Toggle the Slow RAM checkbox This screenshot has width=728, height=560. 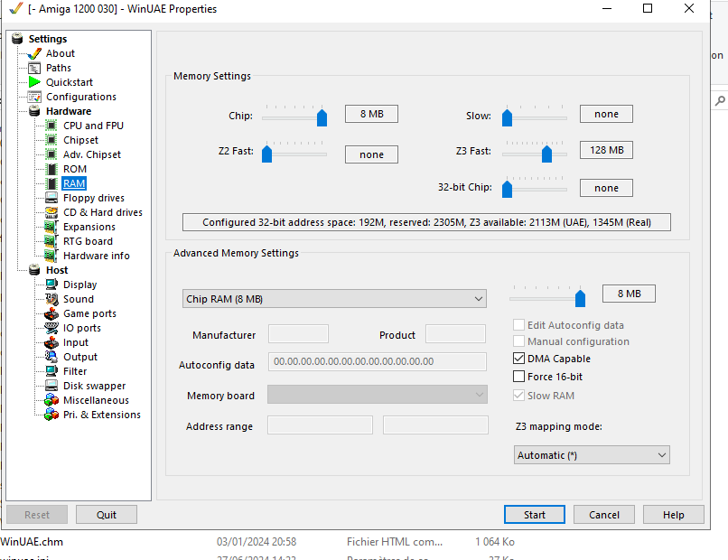coord(518,396)
